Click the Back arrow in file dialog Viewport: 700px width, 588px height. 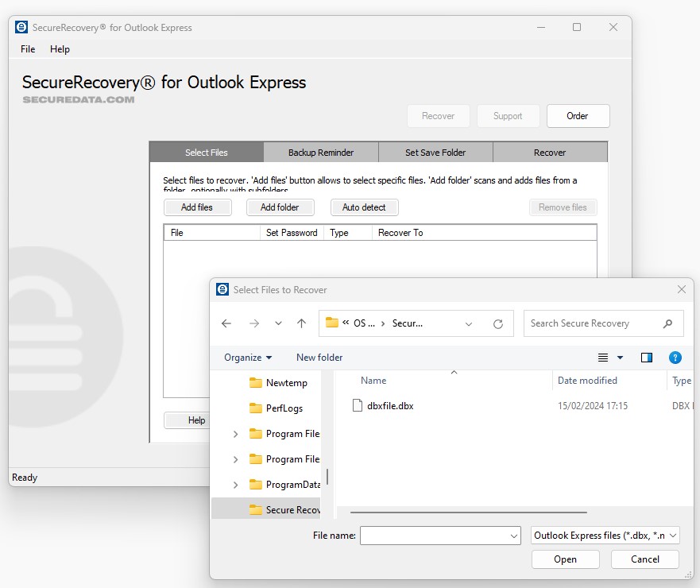pyautogui.click(x=226, y=323)
